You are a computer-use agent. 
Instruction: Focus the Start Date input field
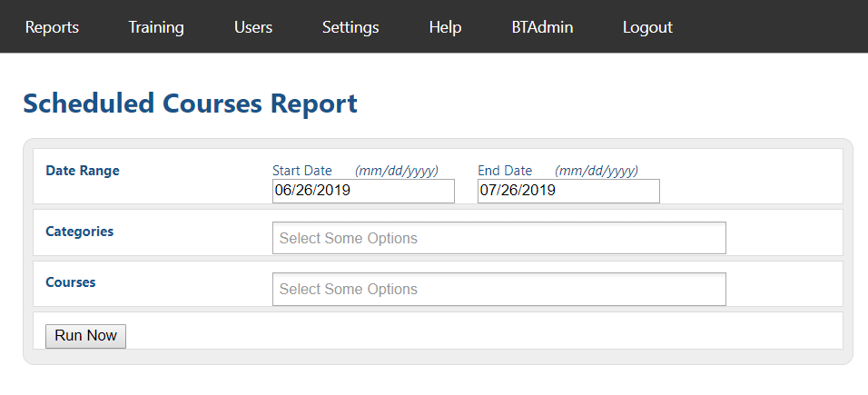click(x=363, y=191)
